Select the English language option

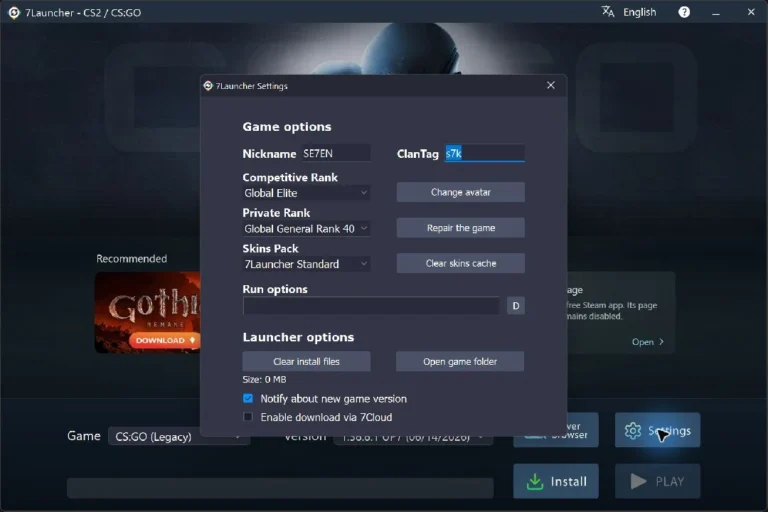click(639, 12)
